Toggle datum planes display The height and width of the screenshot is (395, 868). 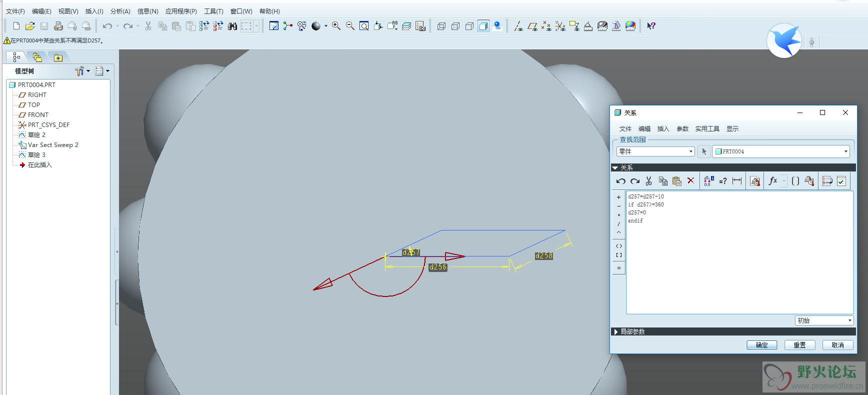pyautogui.click(x=532, y=26)
